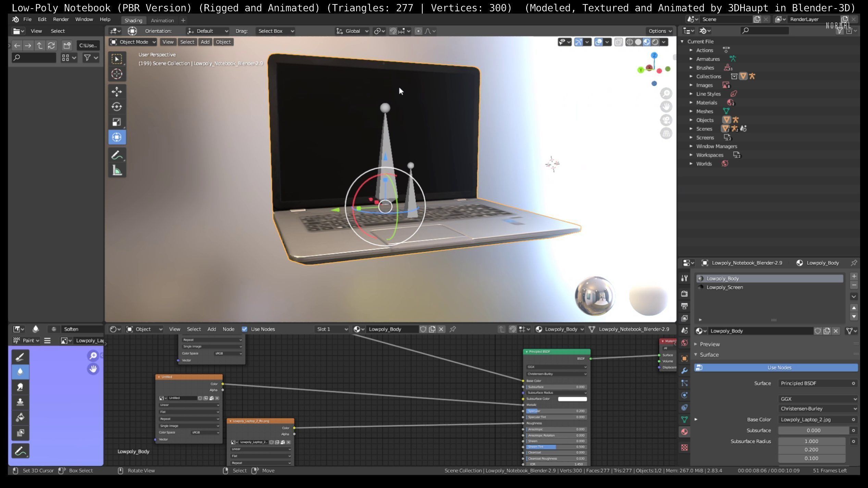Select the Move tool in viewport toolbar
Viewport: 868px width, 488px height.
117,91
